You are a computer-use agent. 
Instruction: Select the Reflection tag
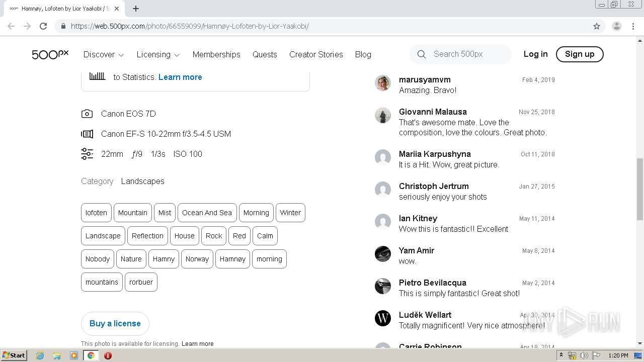coord(147,236)
